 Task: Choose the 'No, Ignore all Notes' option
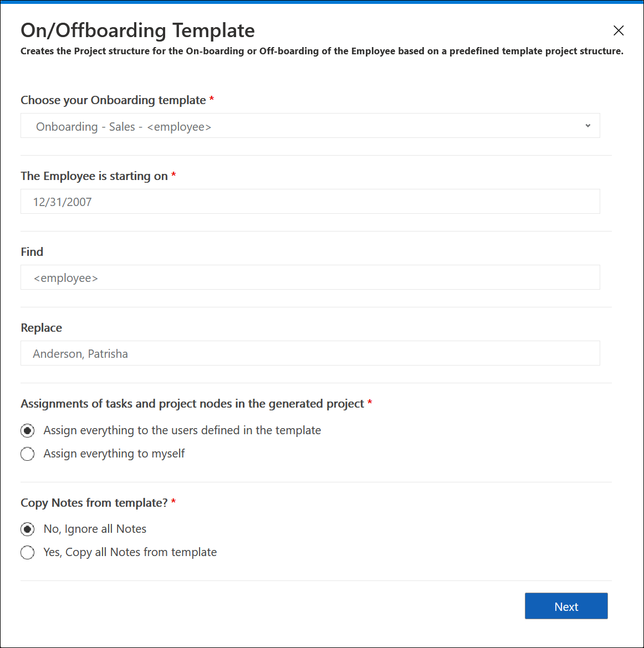click(28, 529)
